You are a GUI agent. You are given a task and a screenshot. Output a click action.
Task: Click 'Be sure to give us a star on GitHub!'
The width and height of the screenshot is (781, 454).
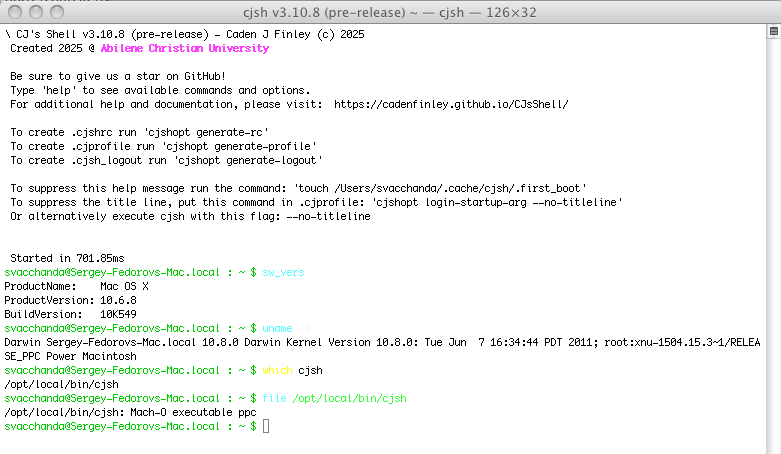pyautogui.click(x=118, y=76)
